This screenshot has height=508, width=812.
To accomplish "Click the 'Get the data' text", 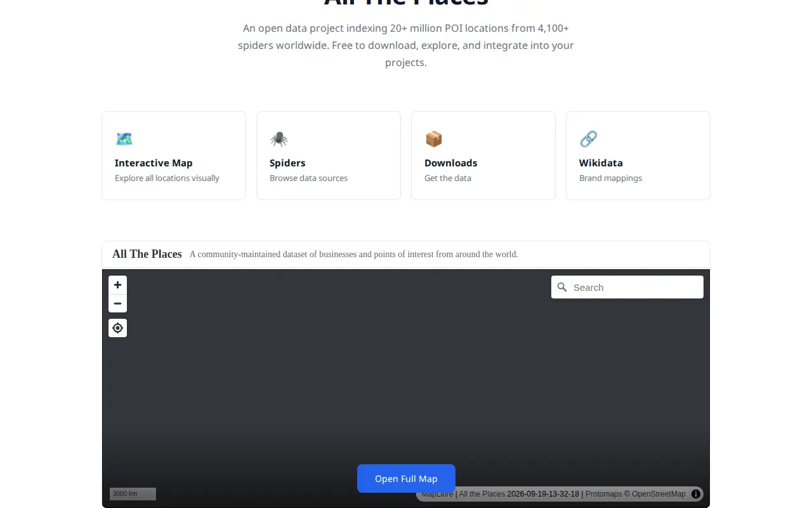I will point(448,178).
